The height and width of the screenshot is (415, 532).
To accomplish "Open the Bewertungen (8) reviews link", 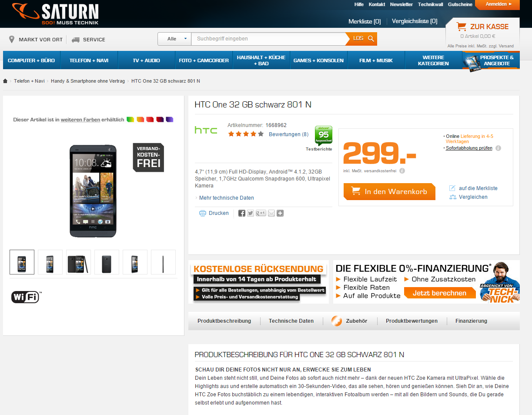I will click(x=288, y=134).
